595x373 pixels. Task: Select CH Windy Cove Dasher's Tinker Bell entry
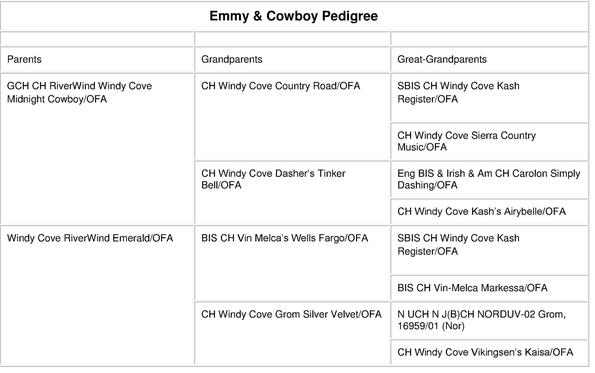point(273,179)
